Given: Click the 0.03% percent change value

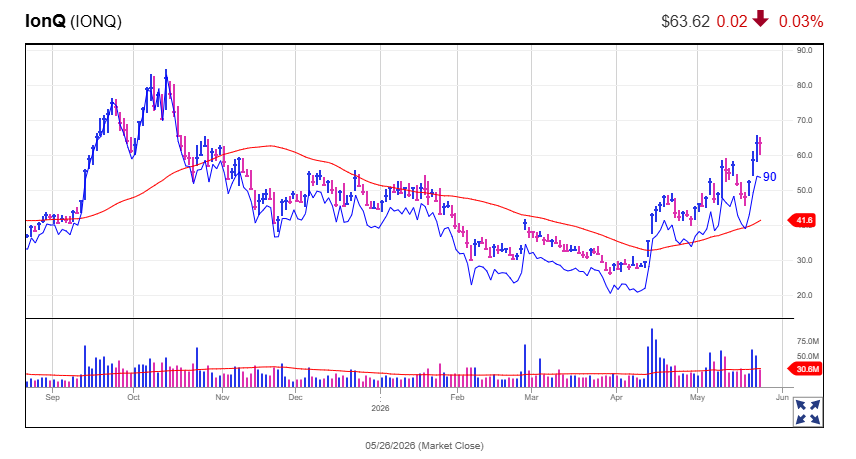Looking at the screenshot, I should click(800, 21).
